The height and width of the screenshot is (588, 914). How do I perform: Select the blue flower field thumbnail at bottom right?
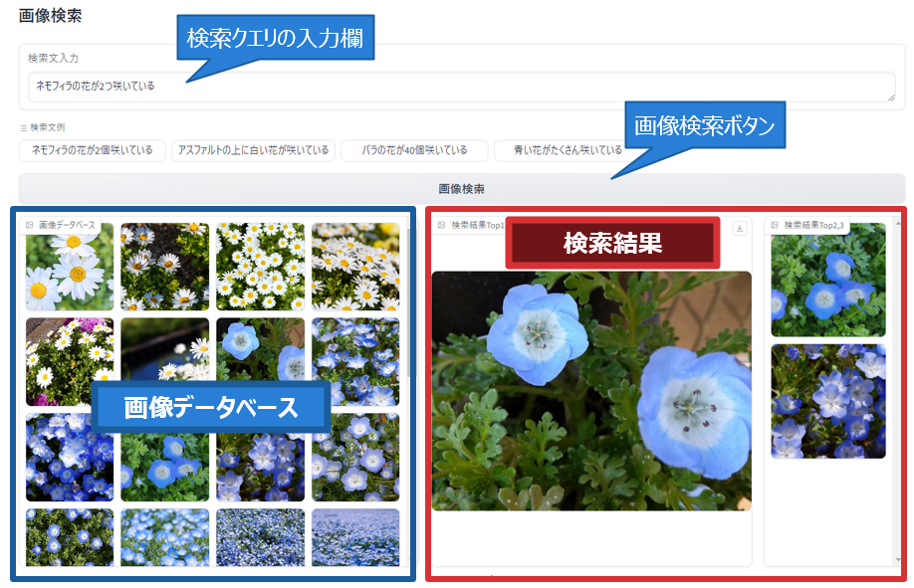click(x=355, y=537)
